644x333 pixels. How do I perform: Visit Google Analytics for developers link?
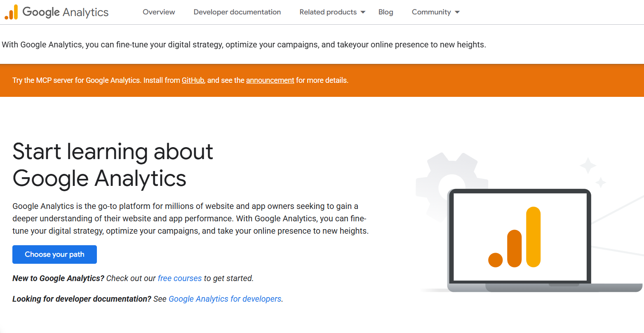point(225,299)
